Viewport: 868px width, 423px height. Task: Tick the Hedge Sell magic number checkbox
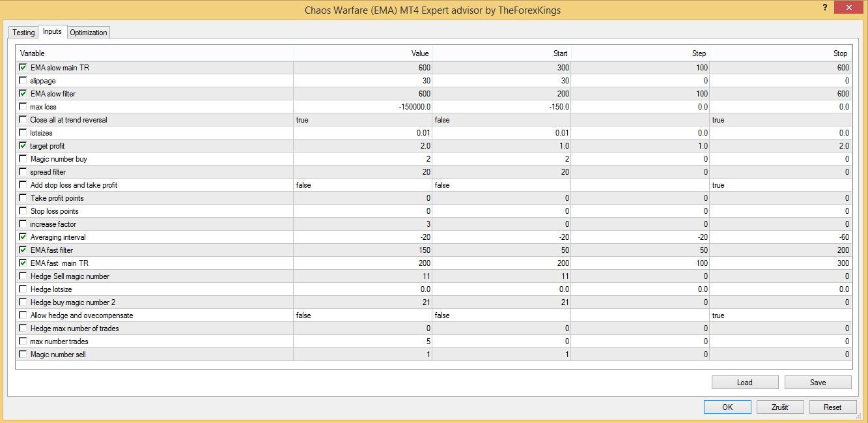coord(23,276)
